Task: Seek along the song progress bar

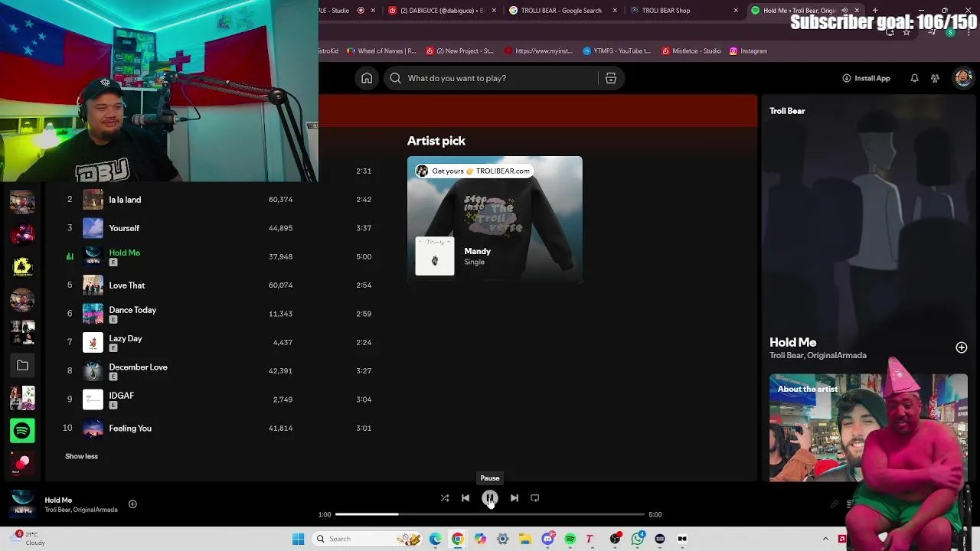Action: click(x=490, y=514)
